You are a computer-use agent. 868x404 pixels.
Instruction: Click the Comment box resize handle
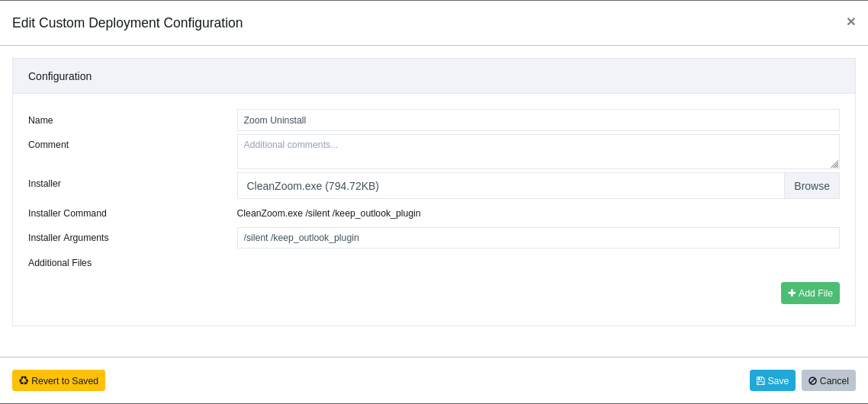[x=834, y=164]
